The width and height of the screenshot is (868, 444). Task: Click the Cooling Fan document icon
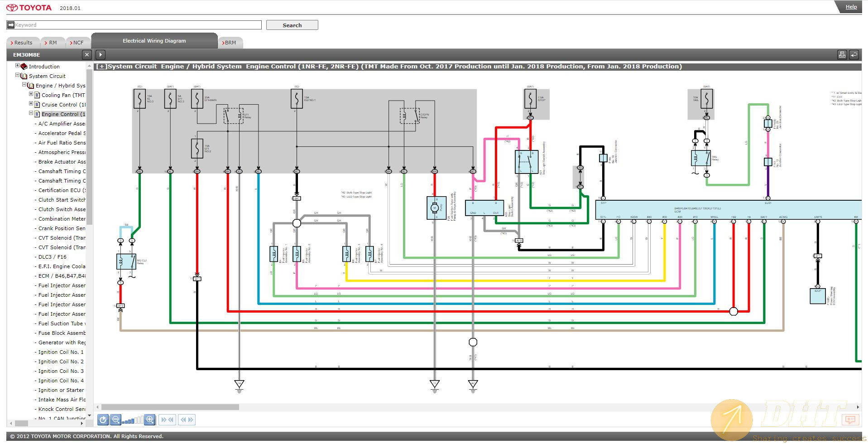37,95
